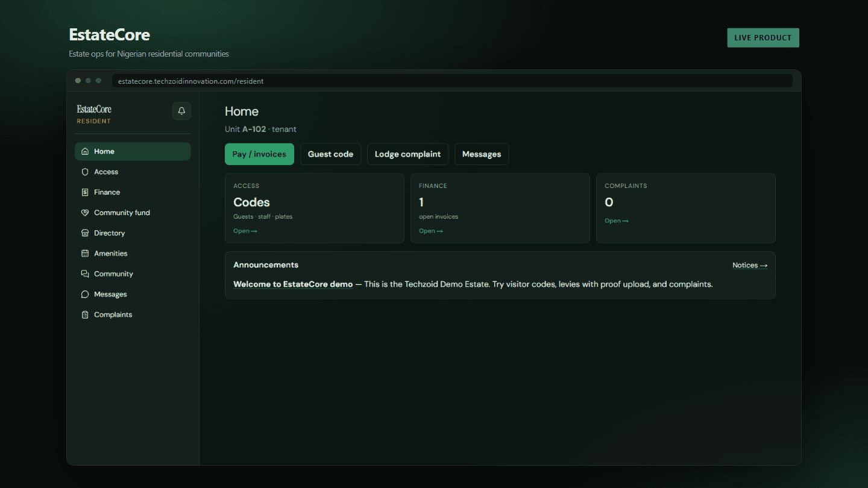Viewport: 868px width, 488px height.
Task: Click the Guest code button
Action: click(330, 154)
